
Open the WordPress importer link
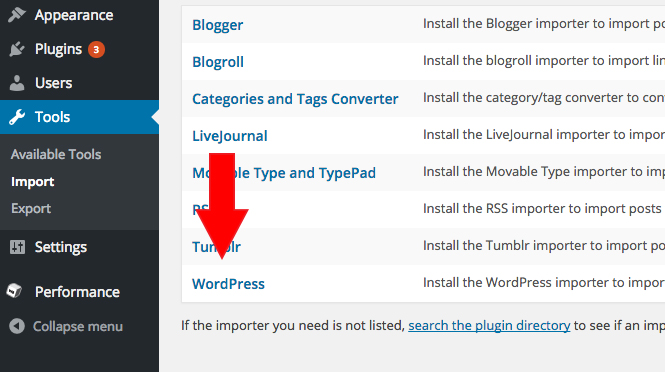tap(228, 284)
